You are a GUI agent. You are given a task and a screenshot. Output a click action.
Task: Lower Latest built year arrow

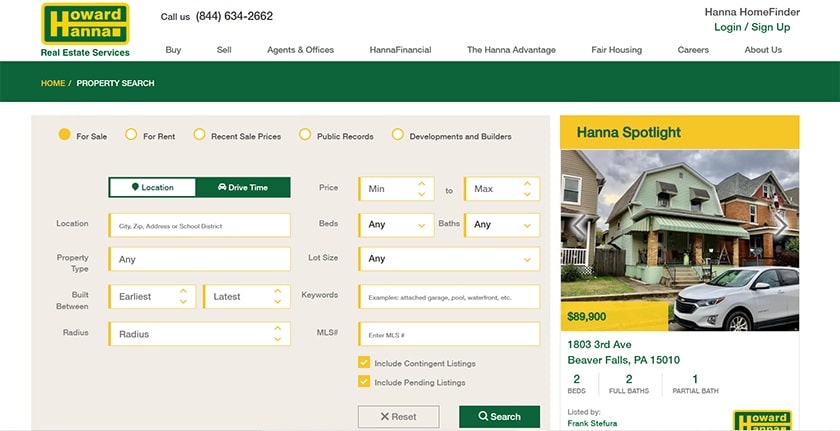click(x=278, y=302)
